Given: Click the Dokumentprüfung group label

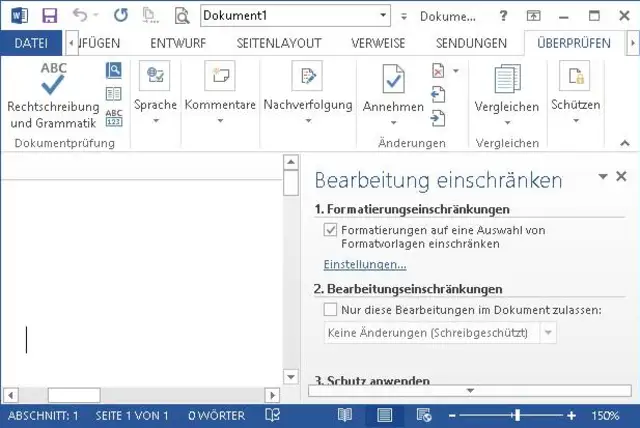Looking at the screenshot, I should coord(64,143).
